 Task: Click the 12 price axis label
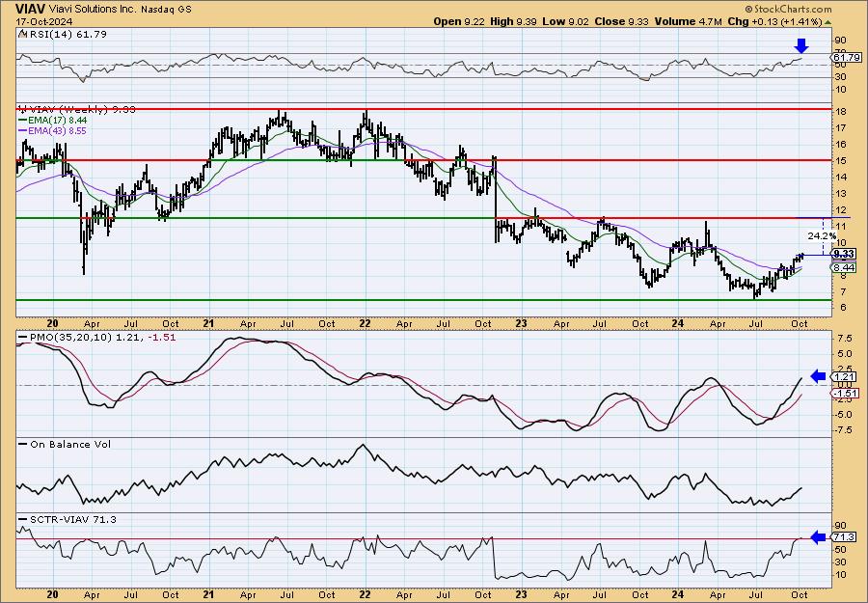(839, 209)
